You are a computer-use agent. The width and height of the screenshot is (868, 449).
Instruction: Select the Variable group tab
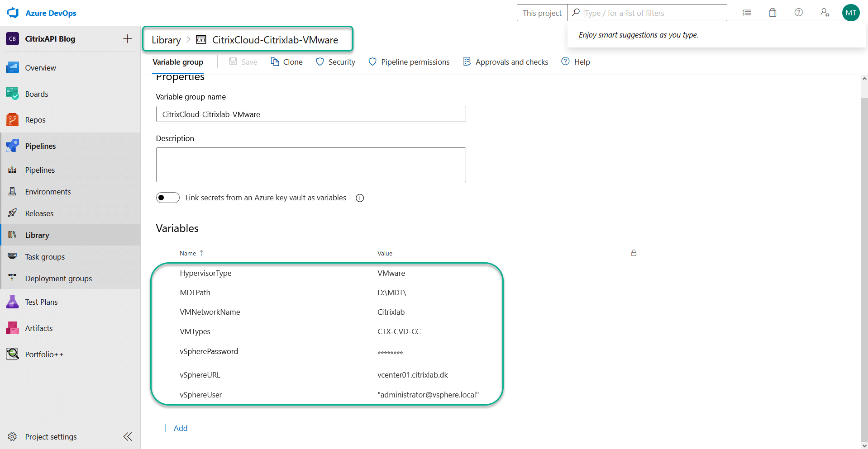[178, 62]
